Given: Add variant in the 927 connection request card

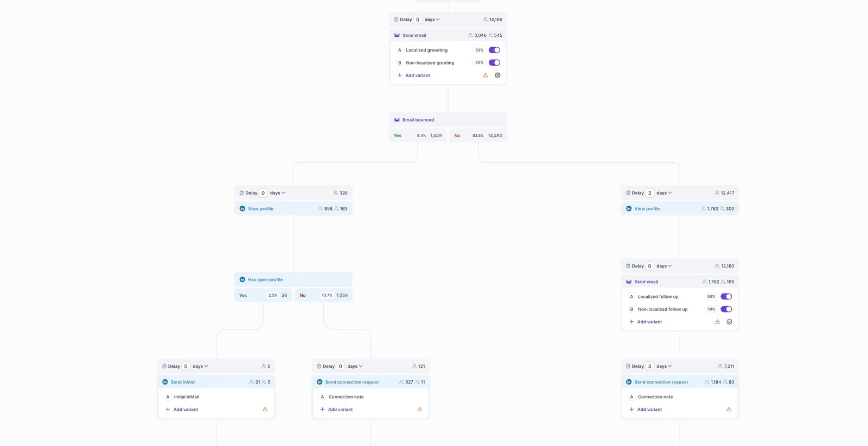Looking at the screenshot, I should [x=336, y=409].
